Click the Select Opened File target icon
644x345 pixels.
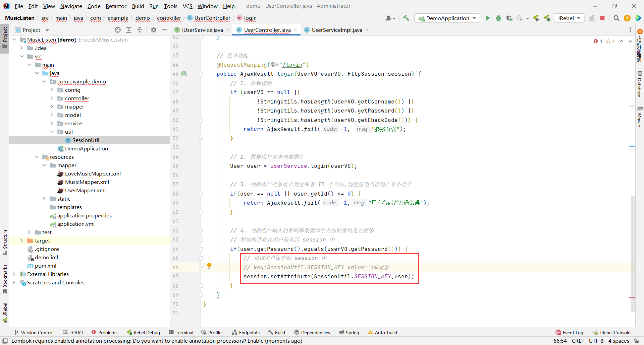tap(118, 30)
